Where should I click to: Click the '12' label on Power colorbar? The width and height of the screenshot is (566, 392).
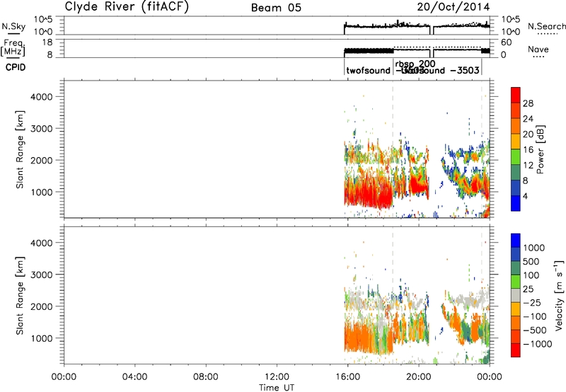(528, 166)
